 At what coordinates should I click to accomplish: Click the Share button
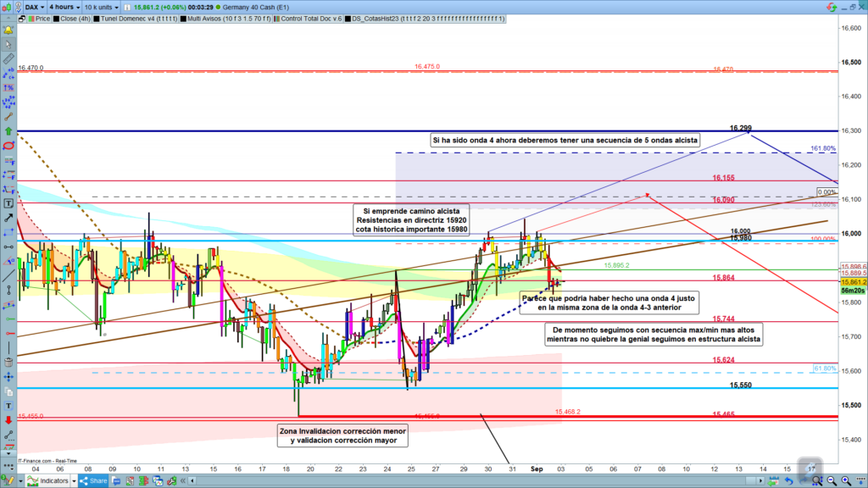tap(95, 480)
